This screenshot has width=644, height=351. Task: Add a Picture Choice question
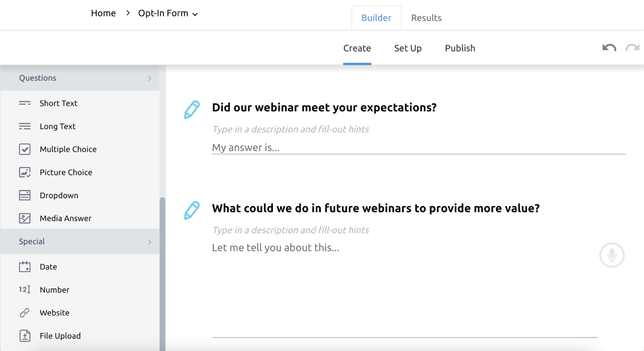click(x=66, y=172)
